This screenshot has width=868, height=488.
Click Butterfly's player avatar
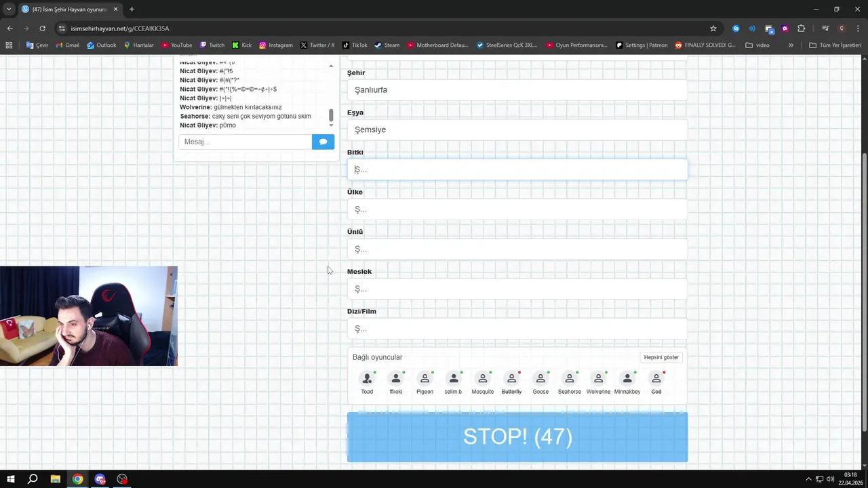511,379
